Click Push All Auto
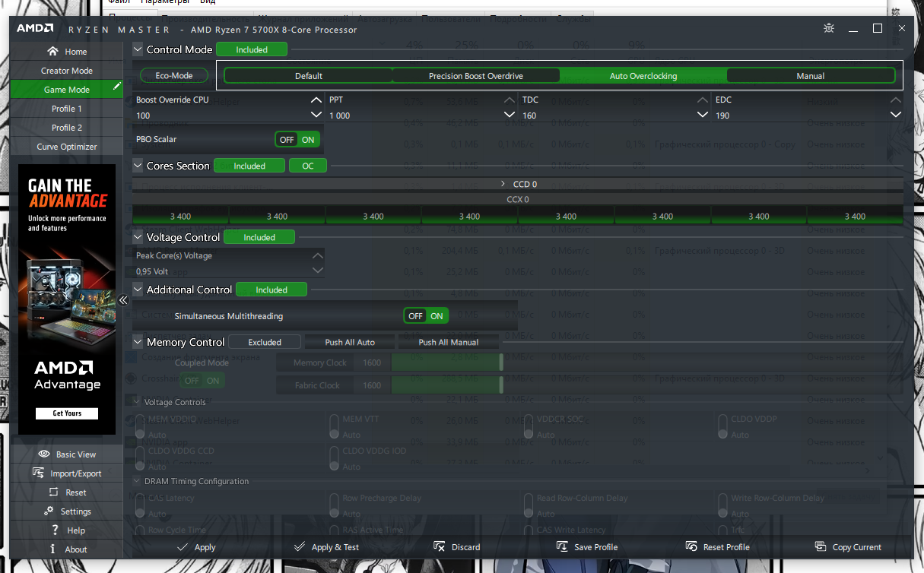Viewport: 924px width, 573px height. [350, 342]
